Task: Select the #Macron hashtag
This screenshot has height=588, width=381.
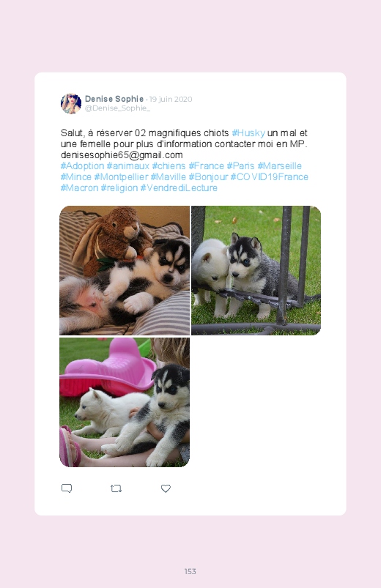Action: [x=79, y=187]
